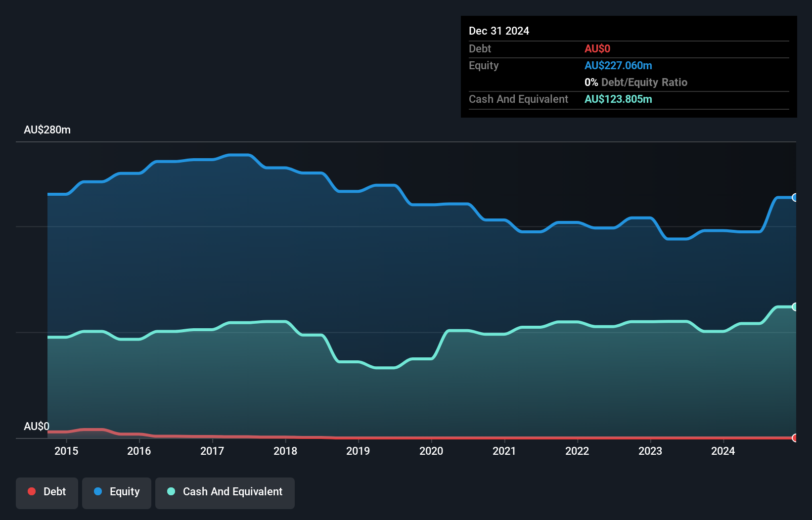Screen dimensions: 812x520
Task: Click the blue Equity legend dot
Action: click(98, 491)
